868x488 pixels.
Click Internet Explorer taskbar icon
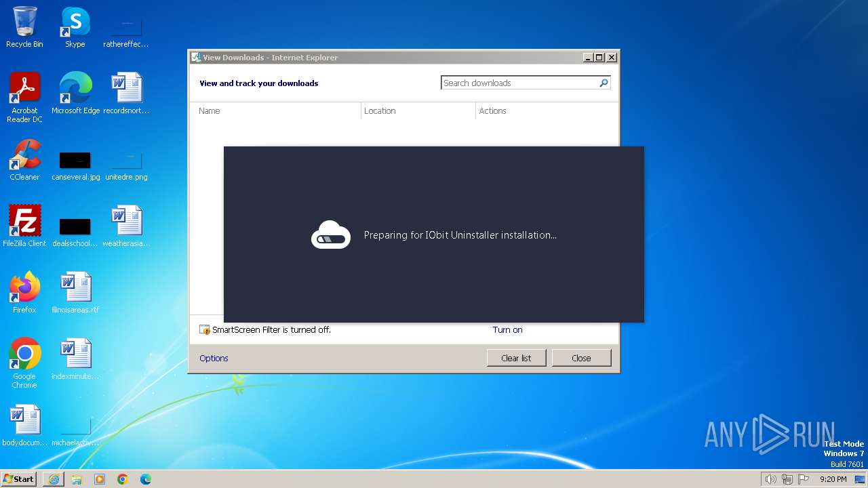tap(54, 479)
